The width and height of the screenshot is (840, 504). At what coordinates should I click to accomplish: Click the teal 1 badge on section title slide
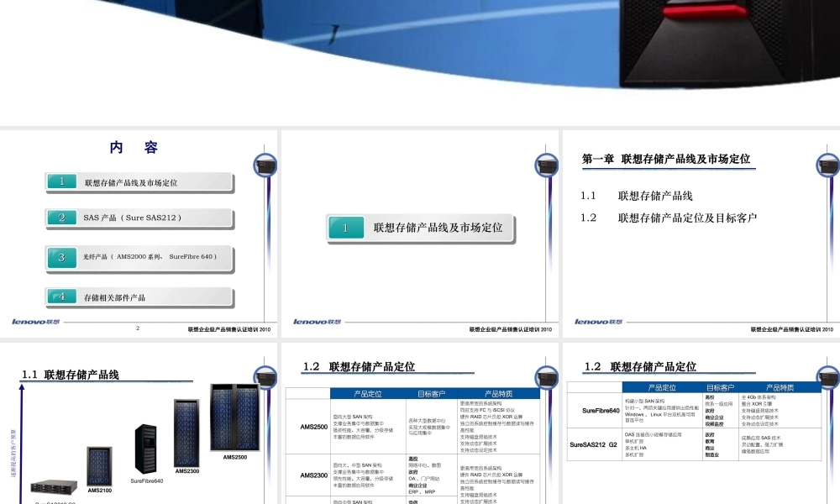pos(346,228)
